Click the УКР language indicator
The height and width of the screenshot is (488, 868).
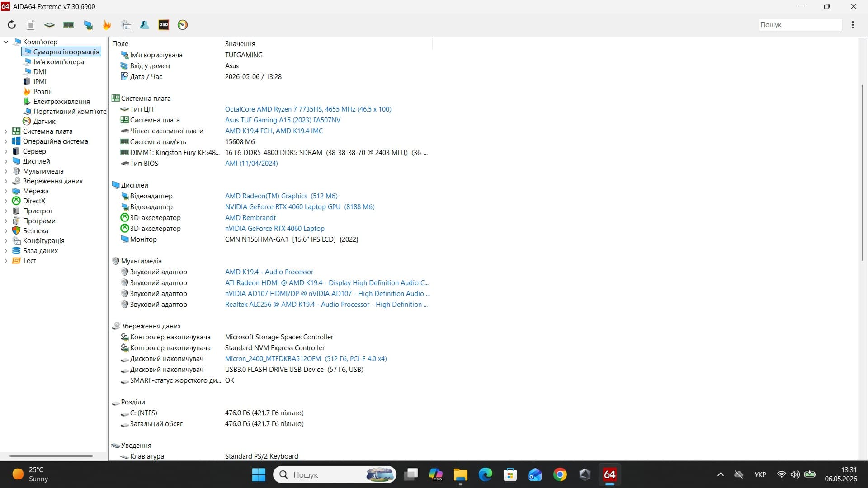(x=760, y=474)
